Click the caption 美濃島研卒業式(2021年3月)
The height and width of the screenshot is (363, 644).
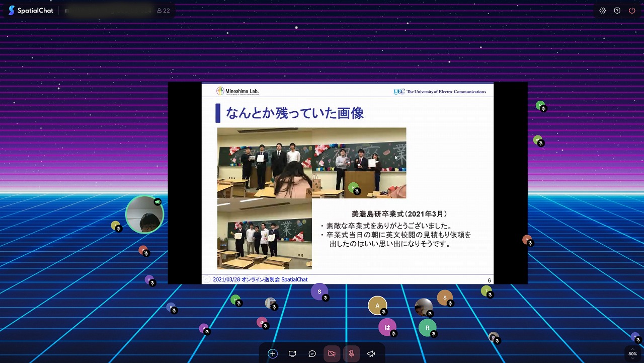[399, 213]
